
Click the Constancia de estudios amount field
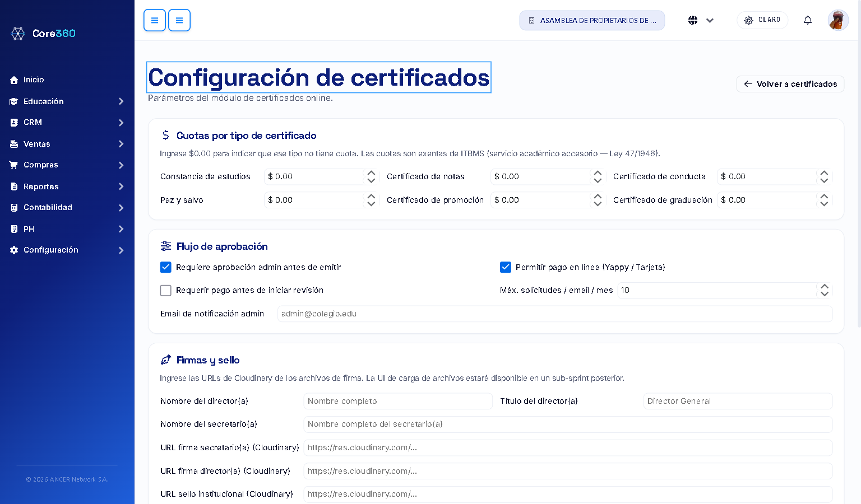pyautogui.click(x=314, y=176)
